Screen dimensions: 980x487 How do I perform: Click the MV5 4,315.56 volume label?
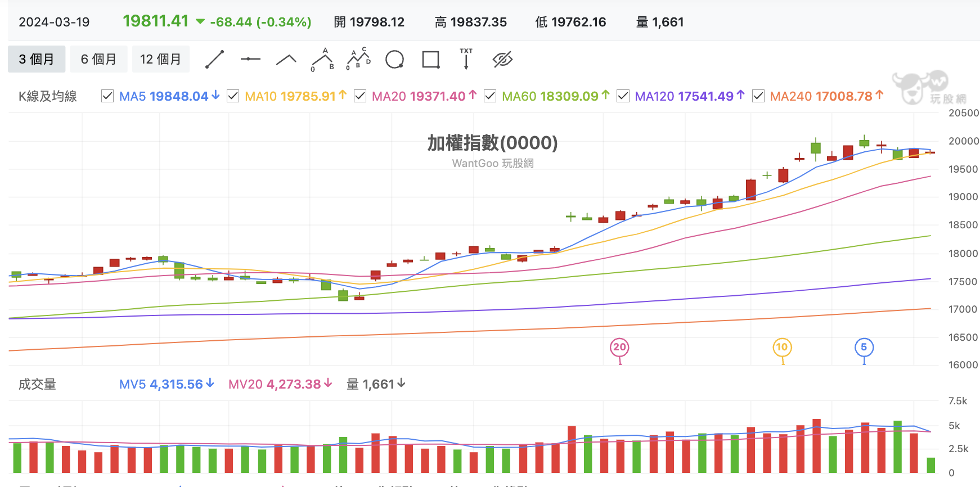point(167,384)
